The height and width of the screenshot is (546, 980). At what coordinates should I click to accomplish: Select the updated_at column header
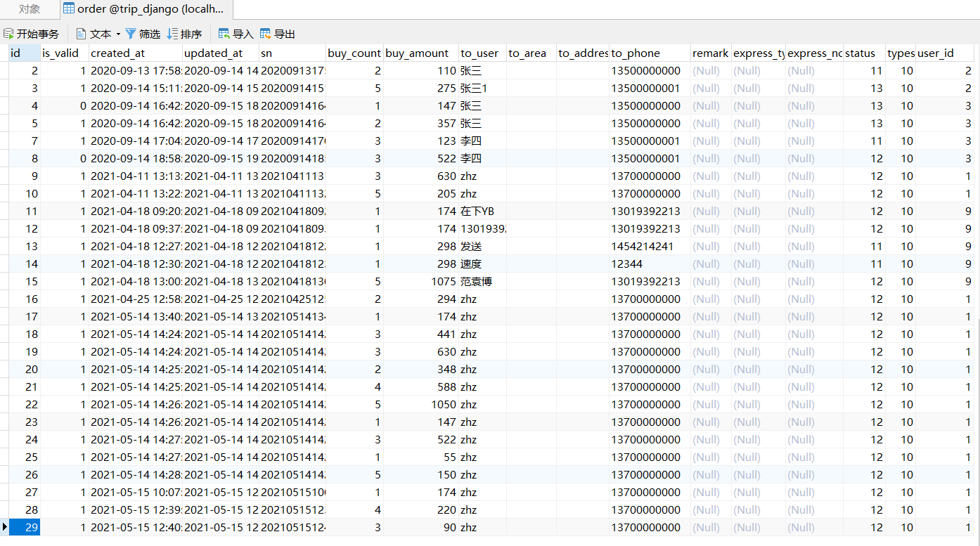(221, 53)
